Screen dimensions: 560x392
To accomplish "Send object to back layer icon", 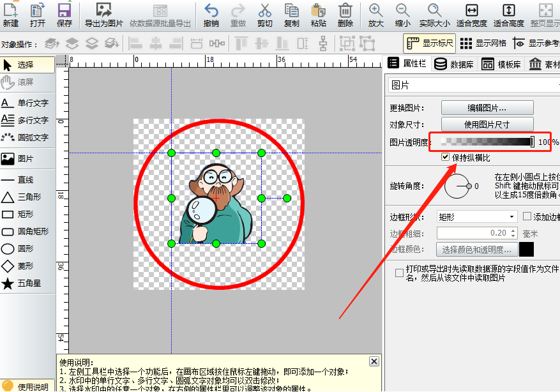I will pos(112,43).
